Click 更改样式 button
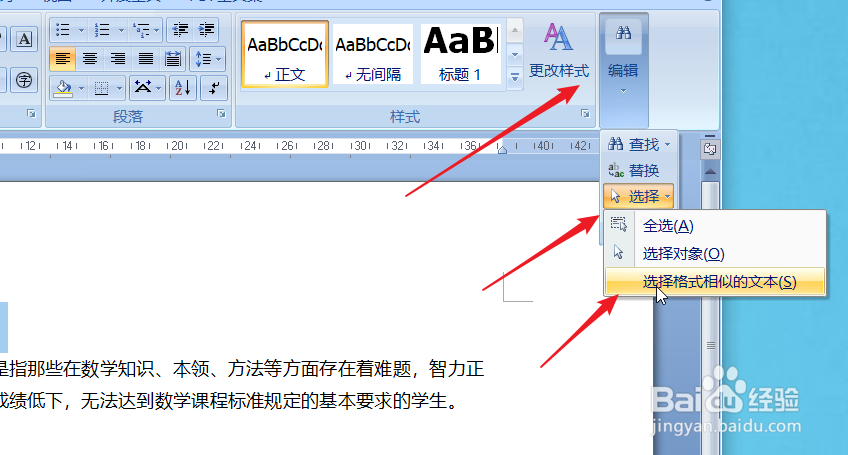 click(559, 51)
